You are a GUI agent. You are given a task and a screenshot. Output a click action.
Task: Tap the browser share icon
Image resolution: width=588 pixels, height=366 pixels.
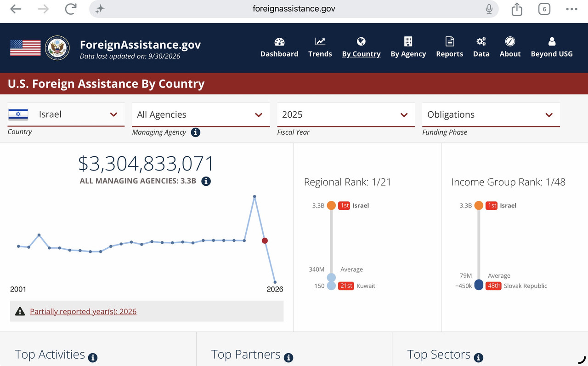click(x=517, y=9)
